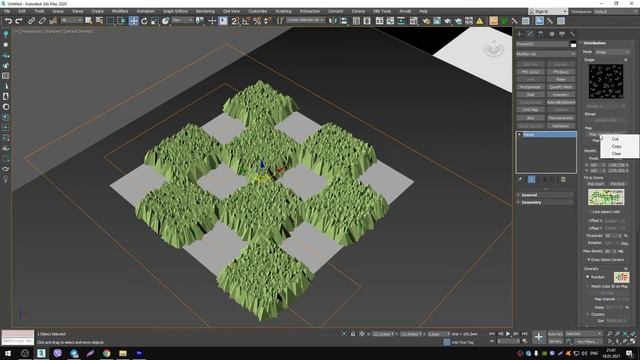Choose Cut from the context menu
This screenshot has height=360, width=640.
[615, 139]
